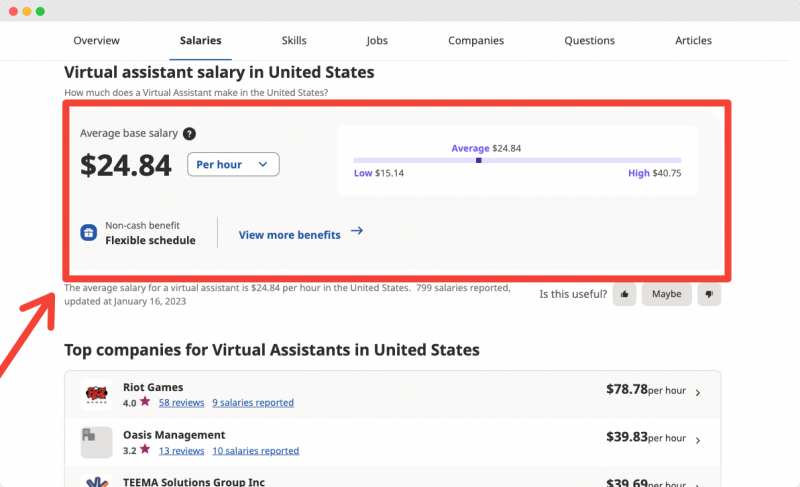Screen dimensions: 800x487
Task: Open Oasis Management company name
Action: (174, 435)
